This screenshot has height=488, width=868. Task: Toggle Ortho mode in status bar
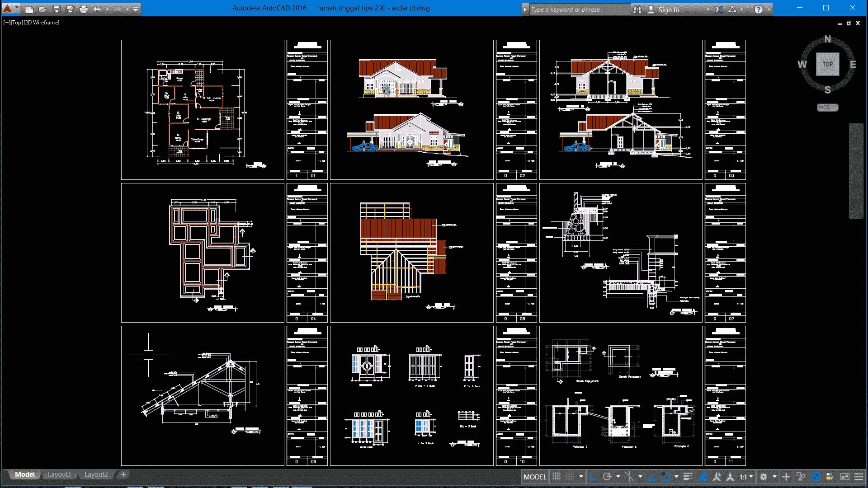point(594,477)
